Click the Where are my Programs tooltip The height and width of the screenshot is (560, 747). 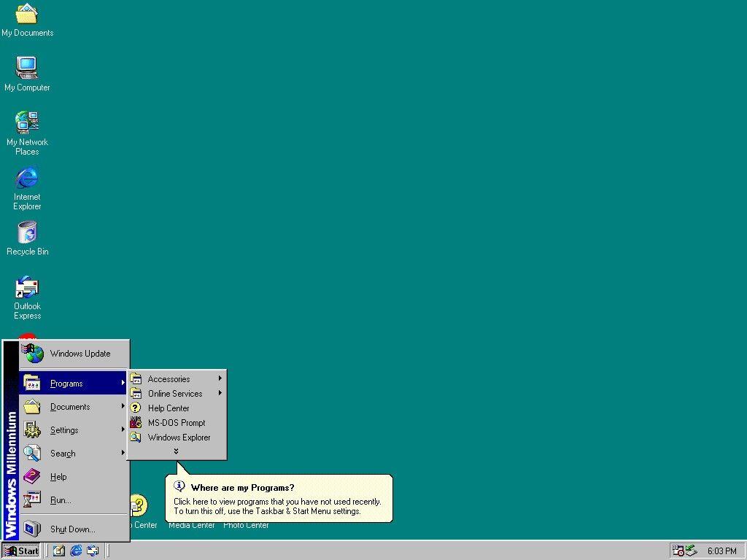pos(279,498)
